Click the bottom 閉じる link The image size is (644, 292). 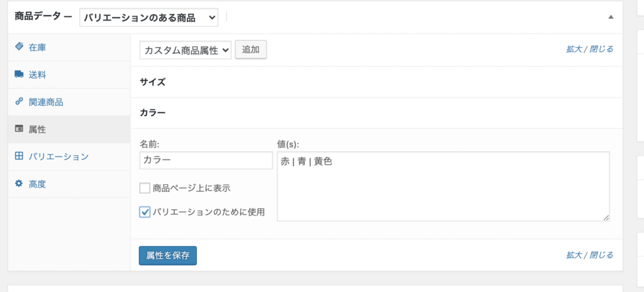(601, 255)
